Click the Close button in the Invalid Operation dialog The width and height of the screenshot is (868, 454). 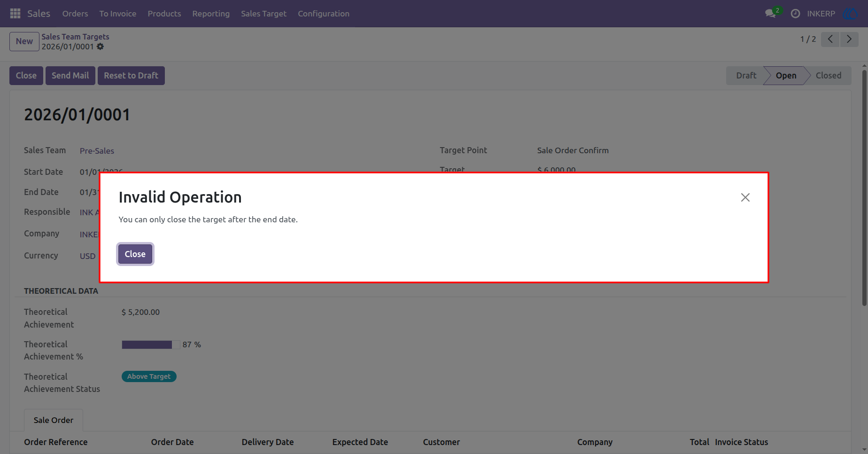pyautogui.click(x=135, y=254)
